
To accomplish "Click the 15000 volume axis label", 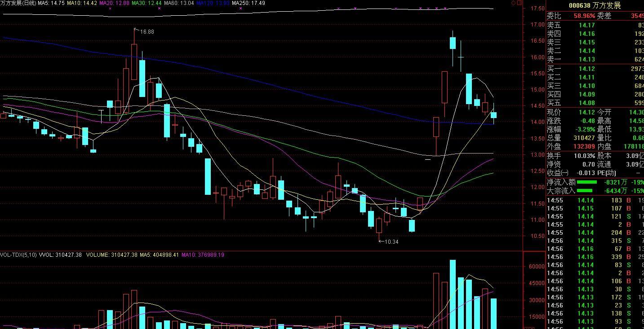I will tap(537, 316).
